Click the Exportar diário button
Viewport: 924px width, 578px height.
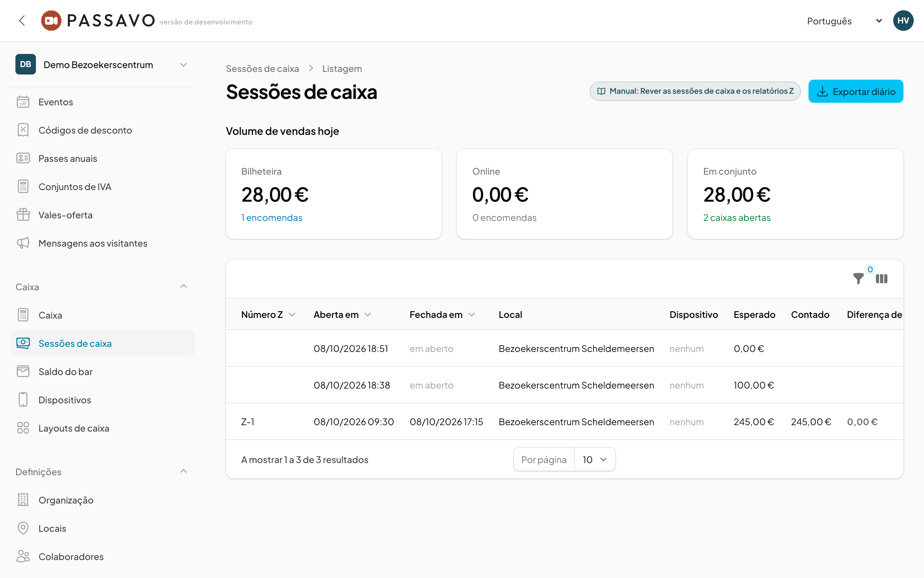[x=856, y=92]
